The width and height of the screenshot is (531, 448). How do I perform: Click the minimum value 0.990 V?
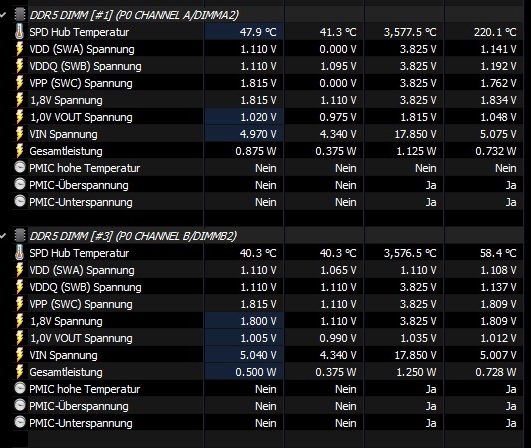pos(338,338)
